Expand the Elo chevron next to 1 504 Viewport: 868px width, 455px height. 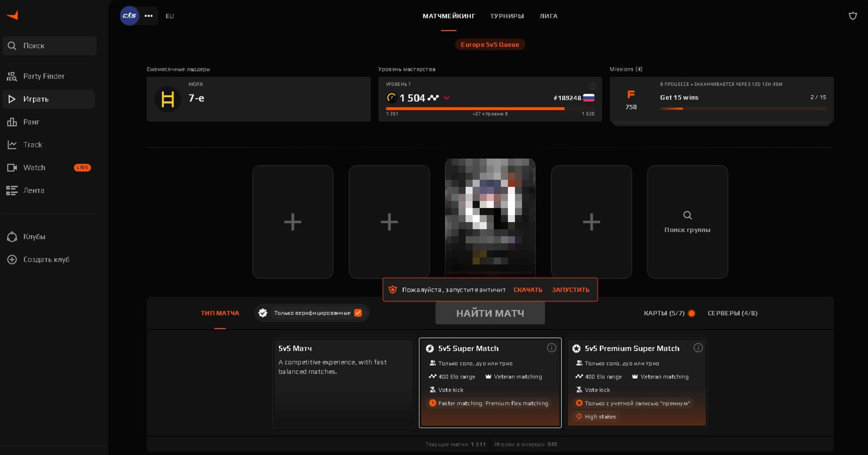click(446, 98)
